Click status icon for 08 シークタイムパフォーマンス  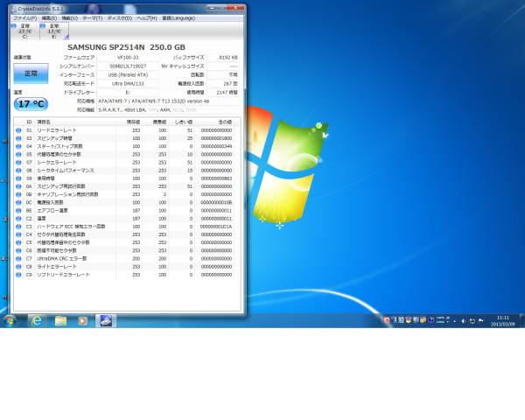tap(18, 171)
